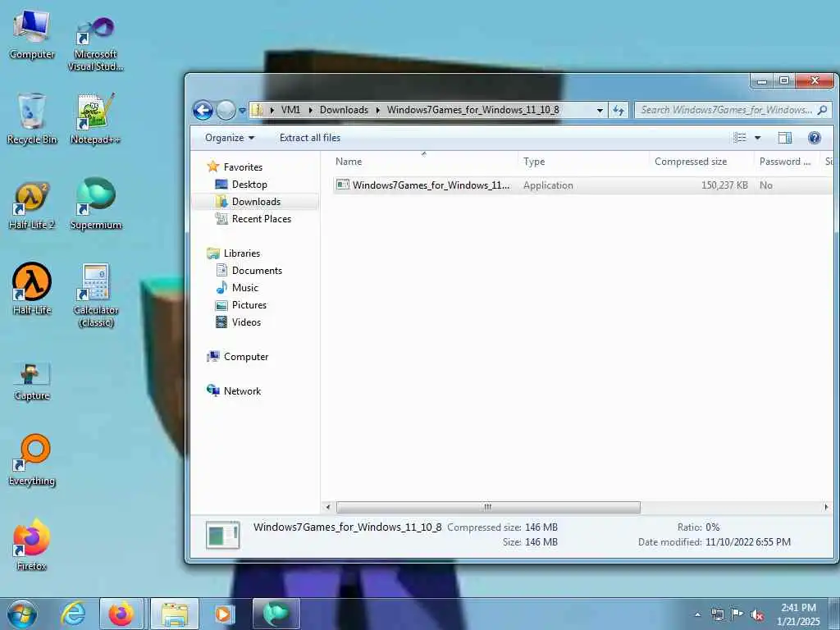Sort files by the Name column
The image size is (840, 630).
coord(348,162)
